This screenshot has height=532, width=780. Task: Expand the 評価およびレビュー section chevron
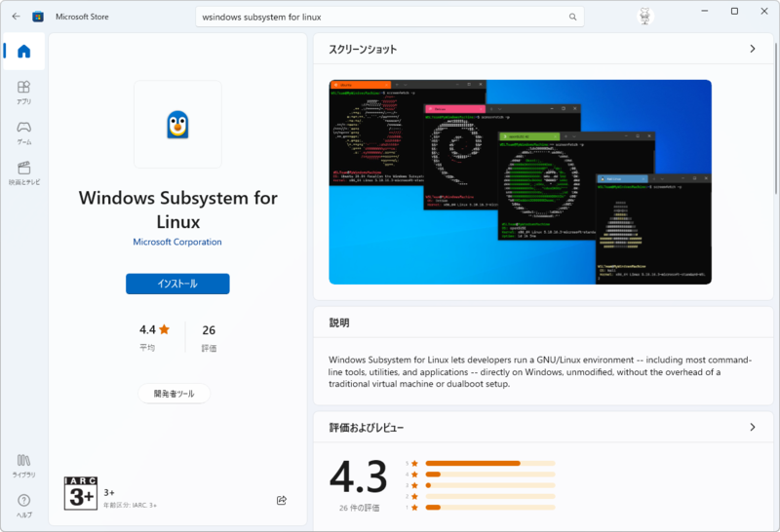point(752,427)
